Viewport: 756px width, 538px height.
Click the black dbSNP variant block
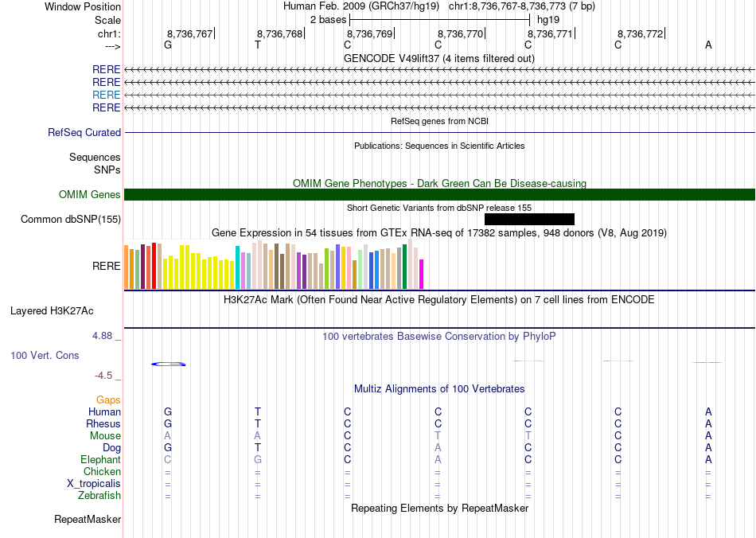(x=529, y=220)
